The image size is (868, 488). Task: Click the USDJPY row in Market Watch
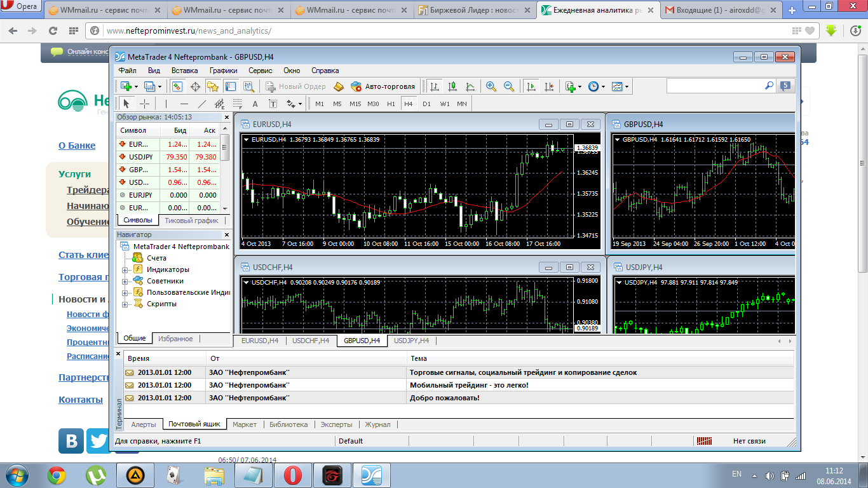[x=168, y=157]
